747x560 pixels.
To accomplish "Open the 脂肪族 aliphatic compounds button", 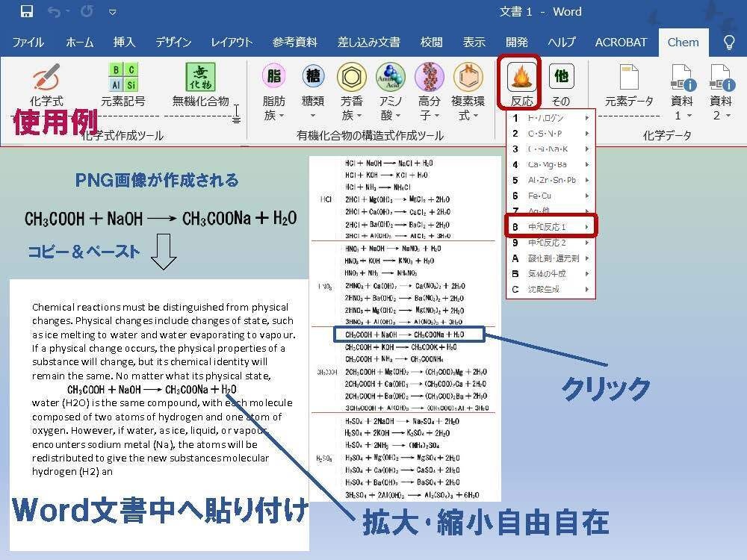I will (274, 93).
